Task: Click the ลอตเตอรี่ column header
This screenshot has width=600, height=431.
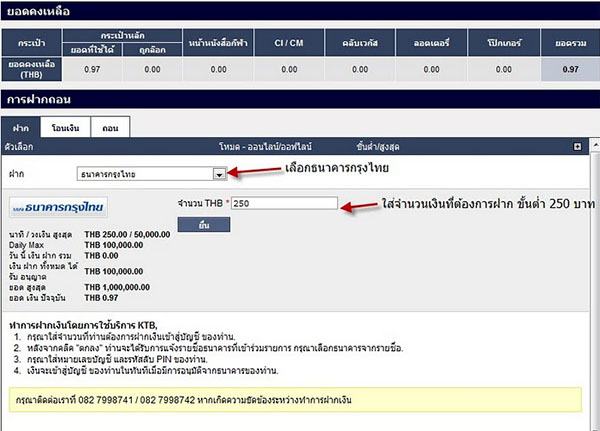Action: [431, 43]
